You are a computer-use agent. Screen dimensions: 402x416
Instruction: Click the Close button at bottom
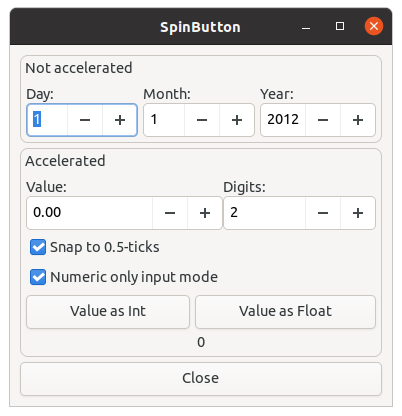pos(201,379)
